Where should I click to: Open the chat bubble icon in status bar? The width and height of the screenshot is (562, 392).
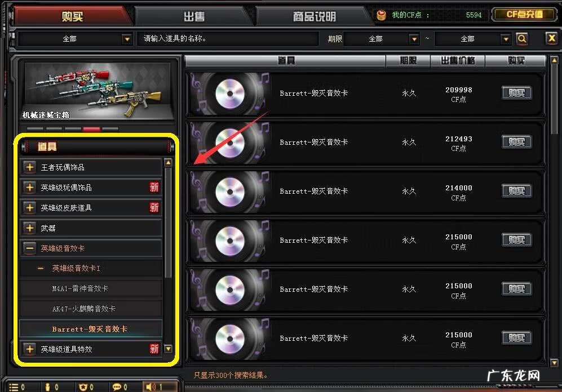117,387
